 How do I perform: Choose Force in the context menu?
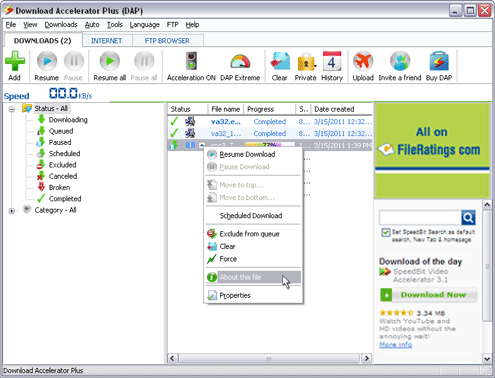[253, 259]
